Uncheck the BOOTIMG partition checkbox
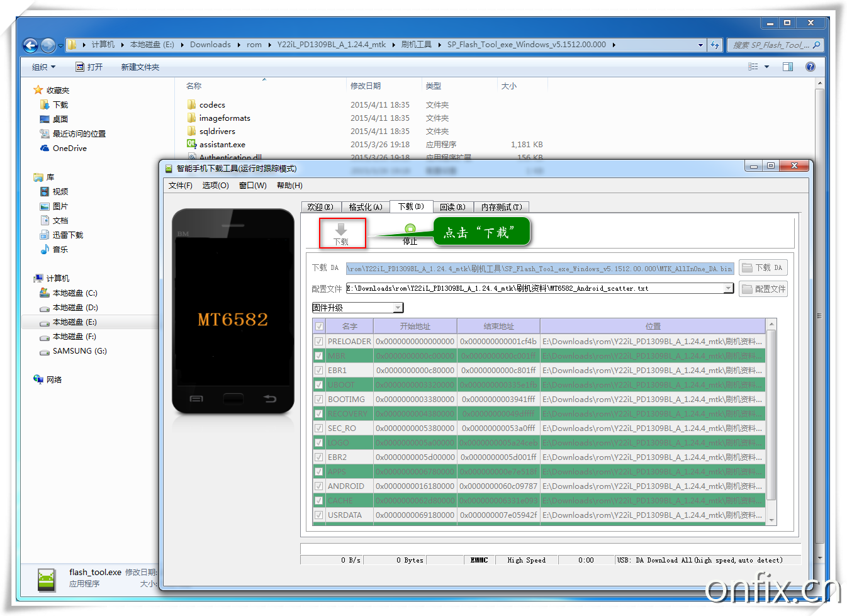Viewport: 847px width, 616px height. (x=319, y=399)
